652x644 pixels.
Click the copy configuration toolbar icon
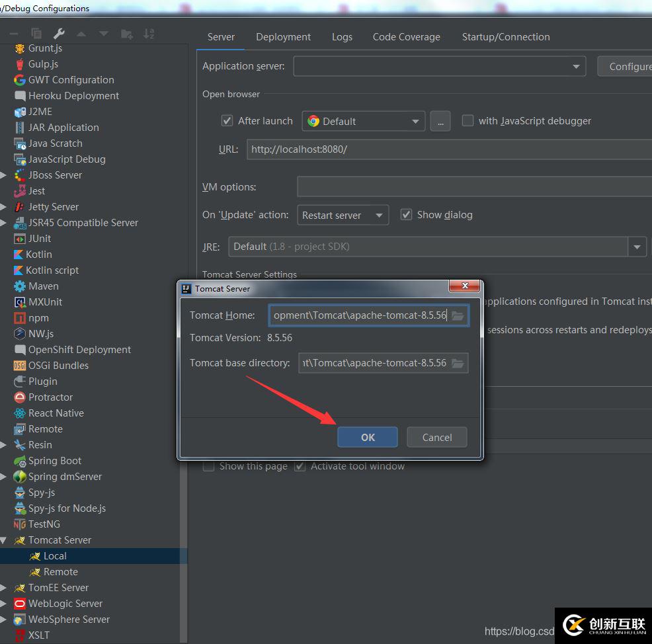point(36,33)
